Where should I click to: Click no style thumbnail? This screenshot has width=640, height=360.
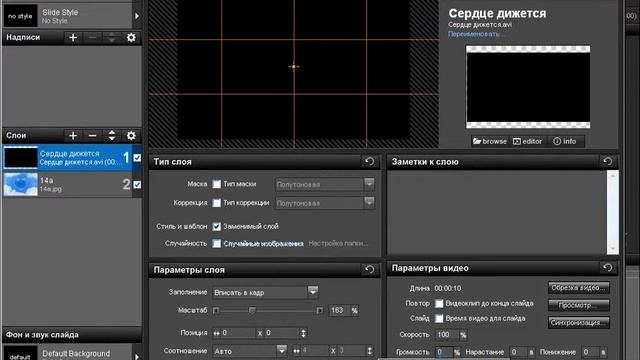point(20,16)
